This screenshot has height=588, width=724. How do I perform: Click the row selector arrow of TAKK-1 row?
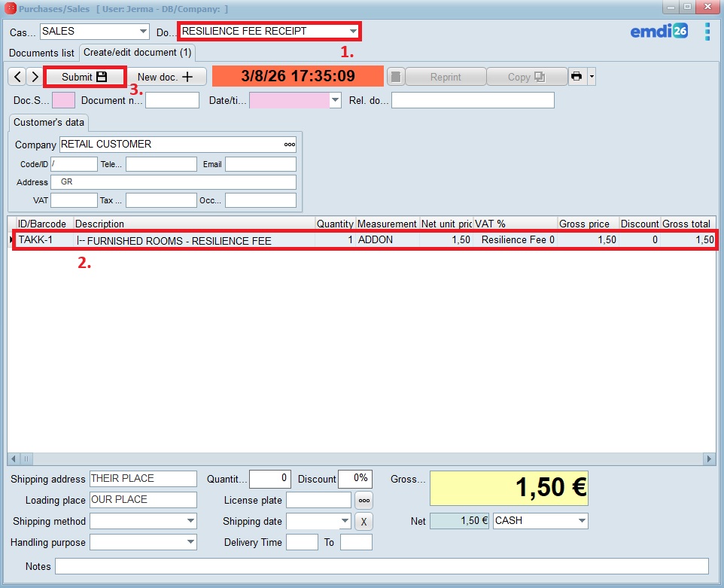(x=11, y=239)
